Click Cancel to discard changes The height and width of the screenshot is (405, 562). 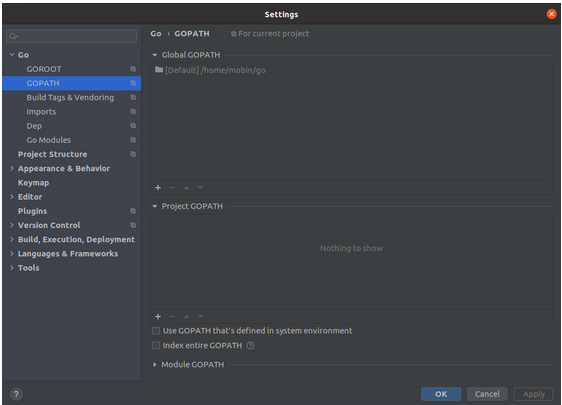[487, 394]
